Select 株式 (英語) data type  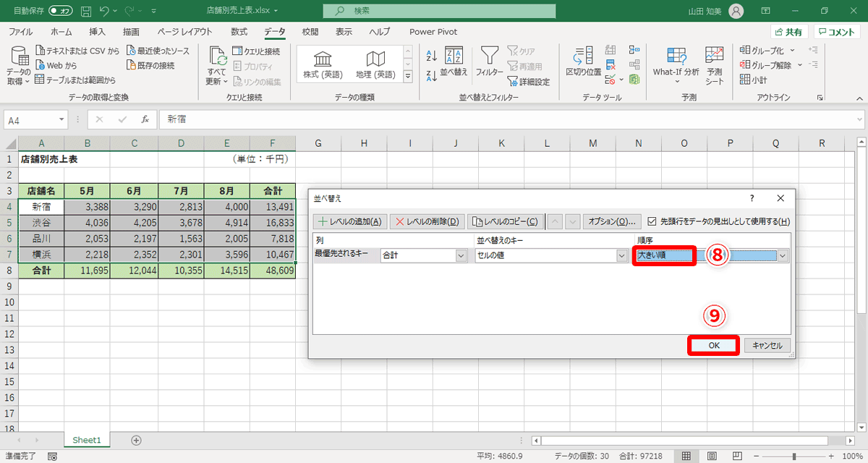click(323, 65)
